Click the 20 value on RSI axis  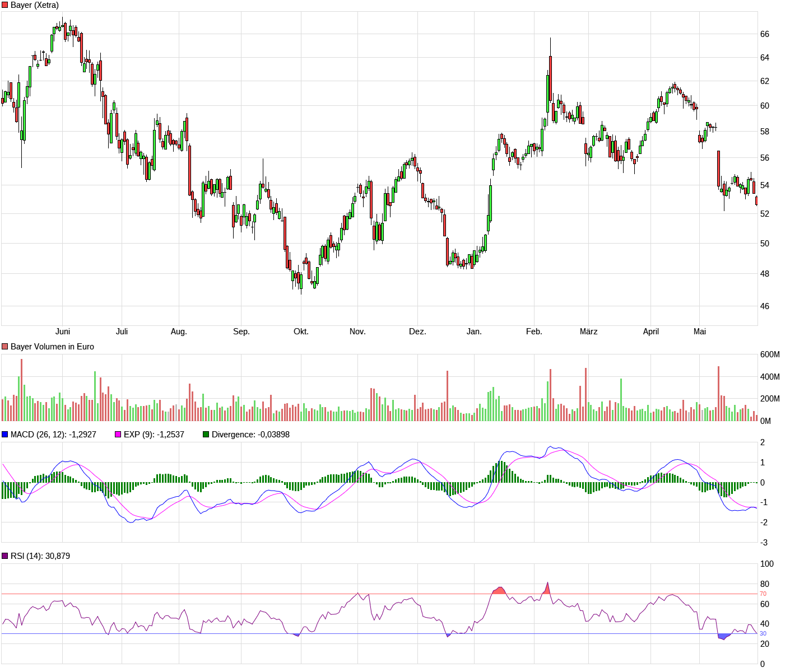click(765, 644)
